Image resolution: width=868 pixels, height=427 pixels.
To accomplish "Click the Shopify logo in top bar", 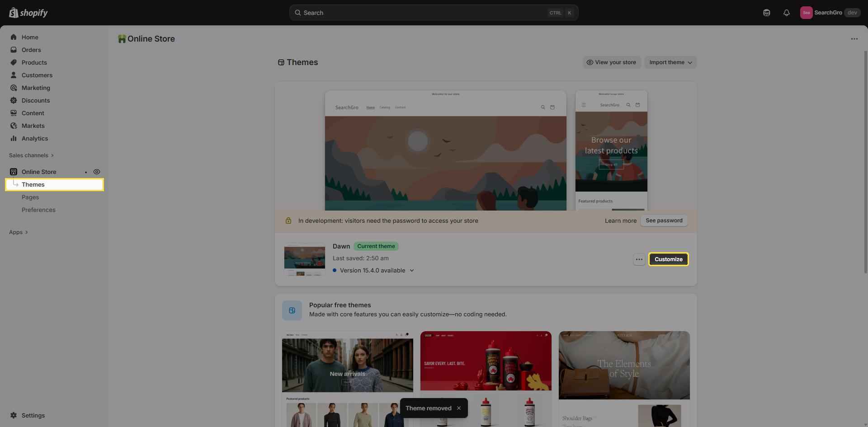I will (x=28, y=13).
